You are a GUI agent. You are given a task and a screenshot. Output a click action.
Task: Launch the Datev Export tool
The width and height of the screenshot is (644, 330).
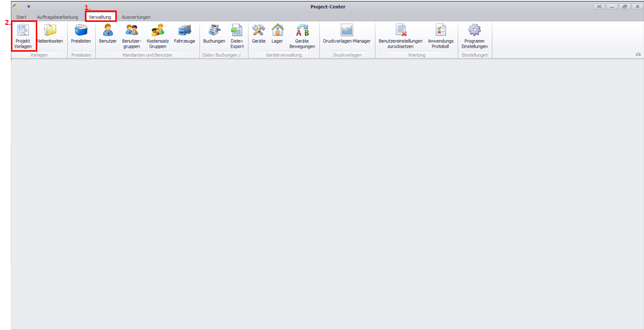237,31
